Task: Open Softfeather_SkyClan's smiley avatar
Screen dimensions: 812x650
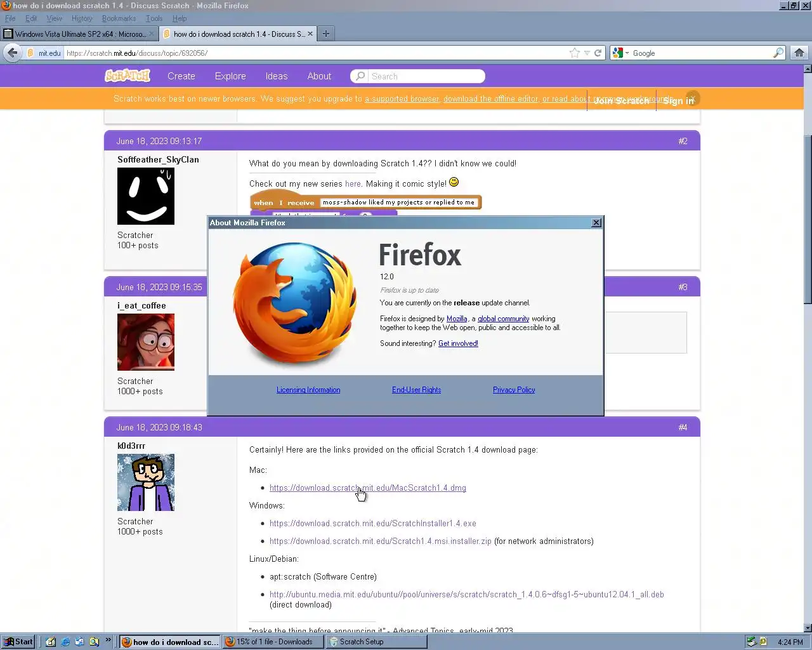Action: click(x=146, y=196)
